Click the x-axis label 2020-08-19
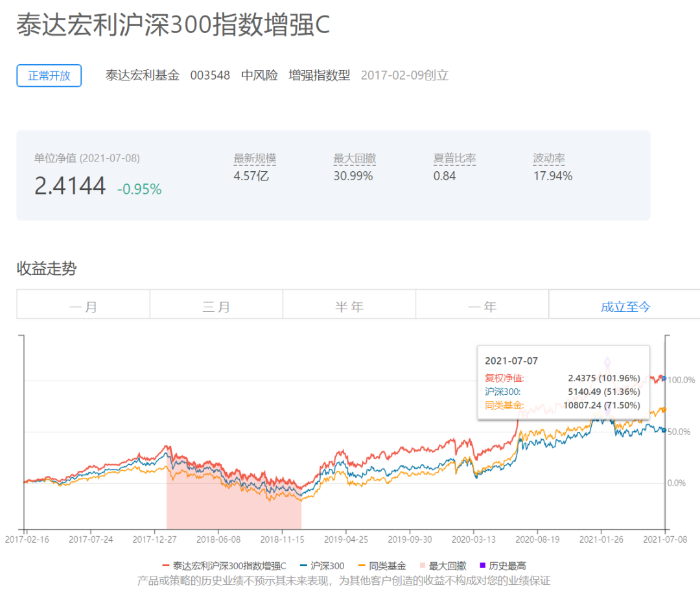700x592 pixels. click(537, 539)
